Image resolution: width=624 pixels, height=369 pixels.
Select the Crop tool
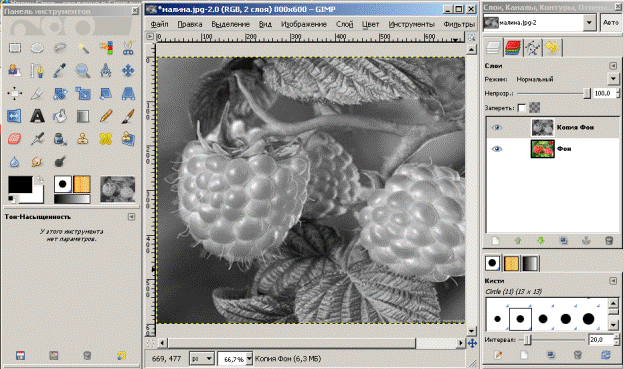click(37, 94)
